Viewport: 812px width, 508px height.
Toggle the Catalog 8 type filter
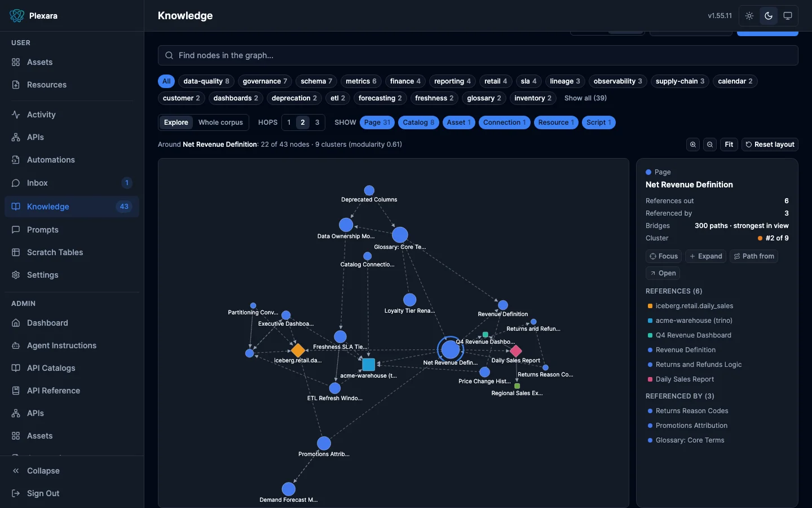[418, 122]
